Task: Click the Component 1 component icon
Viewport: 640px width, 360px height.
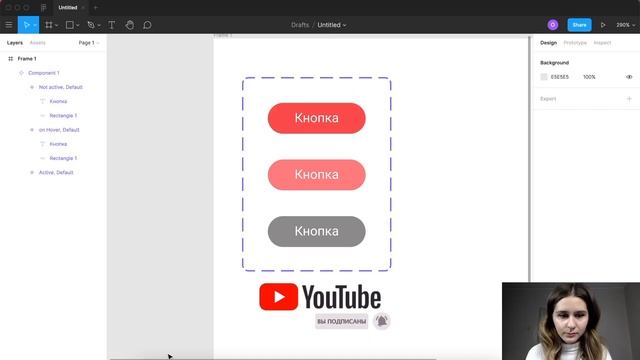Action: 21,73
